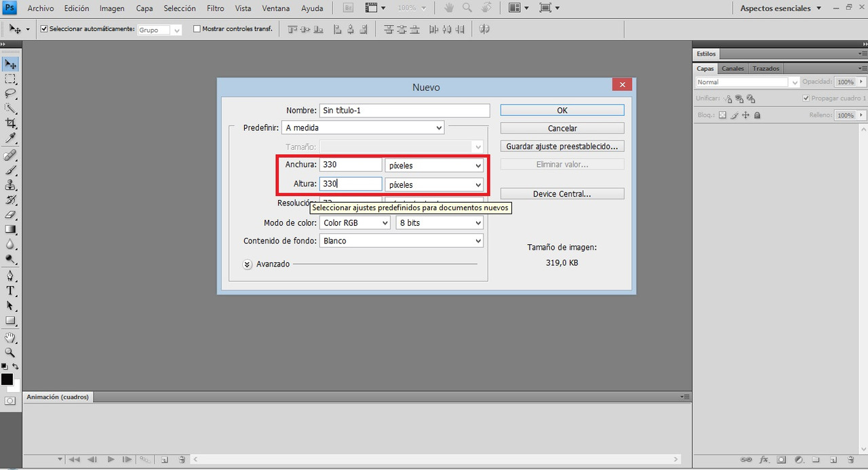The image size is (868, 470).
Task: Toggle Seleccionar automáticamente checkbox
Action: point(45,29)
